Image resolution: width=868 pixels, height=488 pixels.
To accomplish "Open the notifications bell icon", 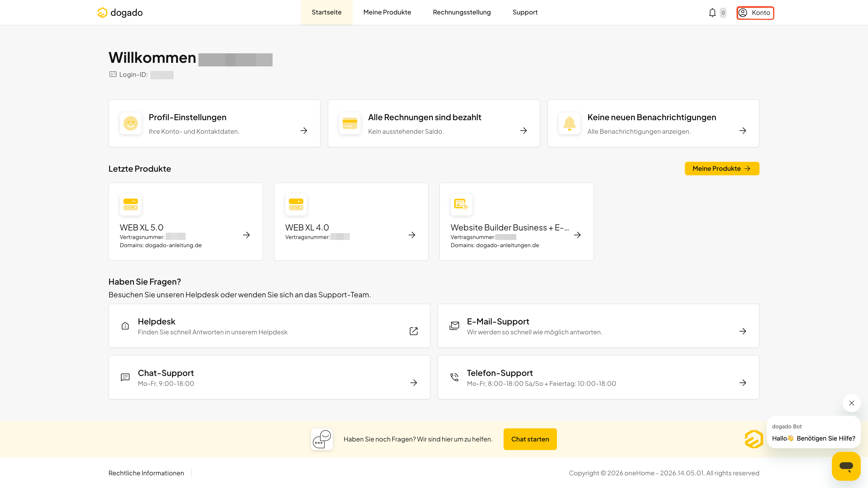I will pyautogui.click(x=712, y=12).
